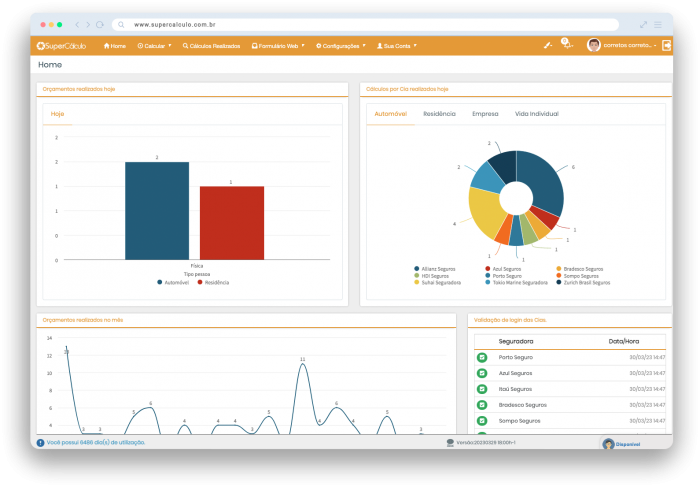Click the user avatar in the header

(x=593, y=45)
